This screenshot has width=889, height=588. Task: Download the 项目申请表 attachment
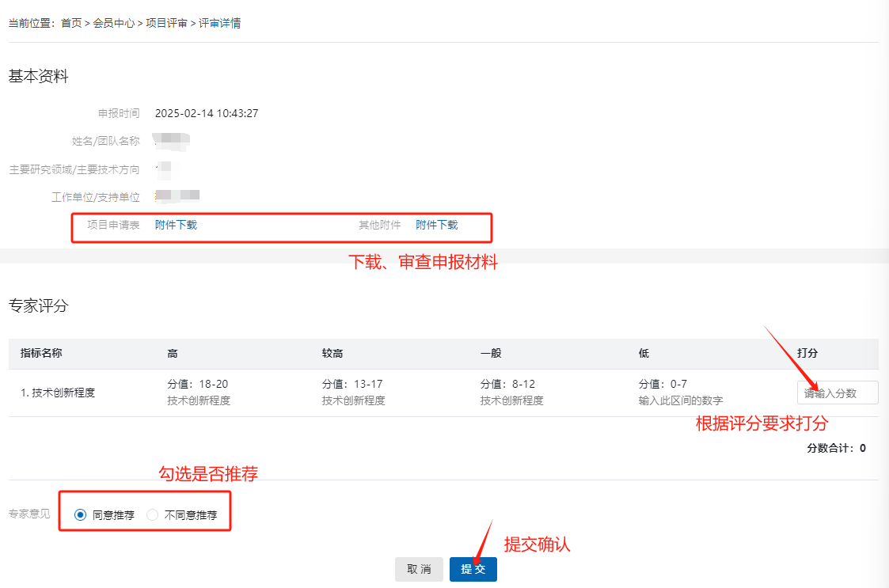tap(176, 225)
